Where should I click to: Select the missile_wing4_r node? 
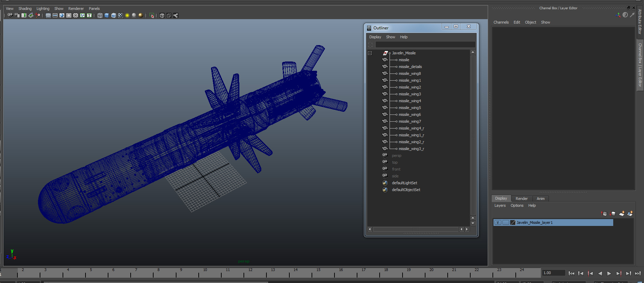pos(411,128)
